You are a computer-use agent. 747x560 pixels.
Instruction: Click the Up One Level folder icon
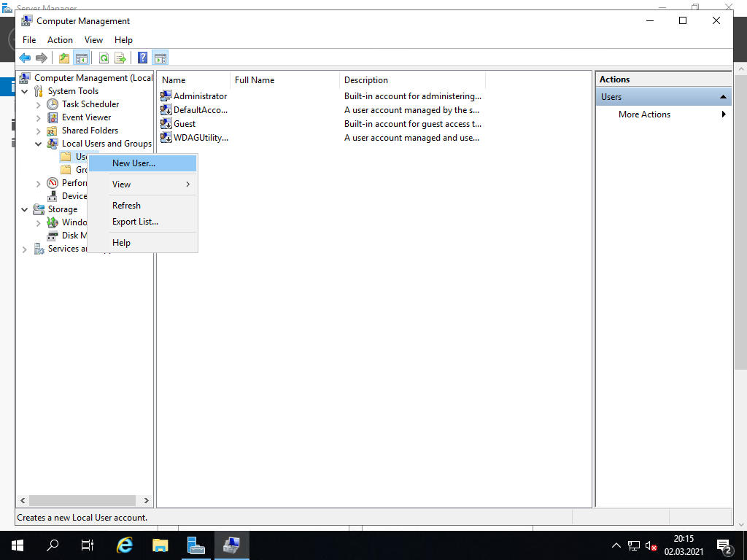pos(64,58)
